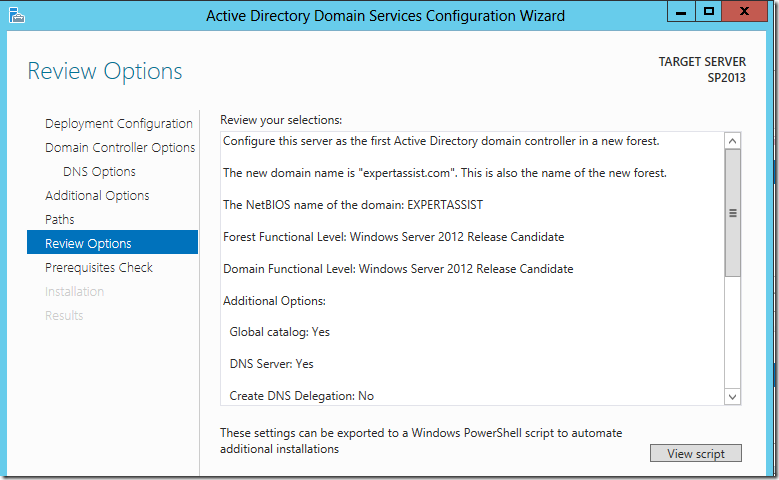Maximize the Configuration Wizard window
Screen dimensions: 779x480
click(709, 12)
